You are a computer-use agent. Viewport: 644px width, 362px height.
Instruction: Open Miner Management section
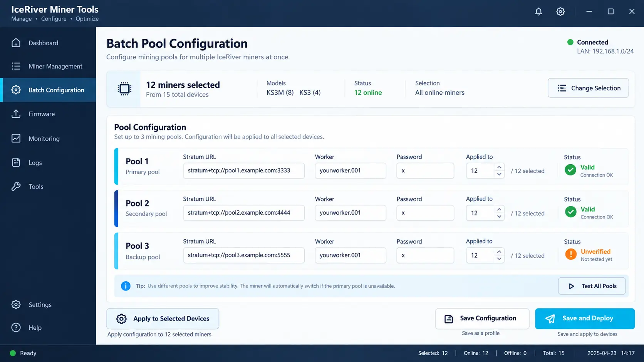click(x=48, y=66)
